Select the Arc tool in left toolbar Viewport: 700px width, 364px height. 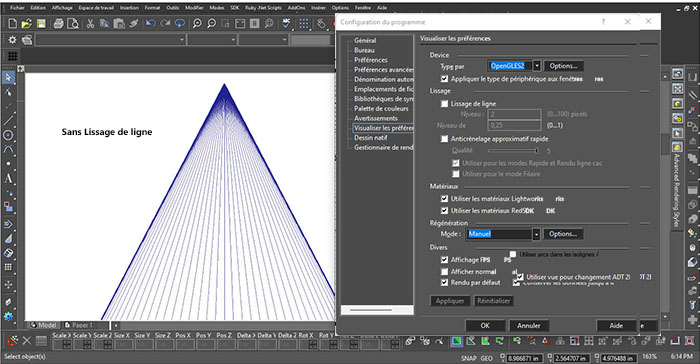pos(8,149)
